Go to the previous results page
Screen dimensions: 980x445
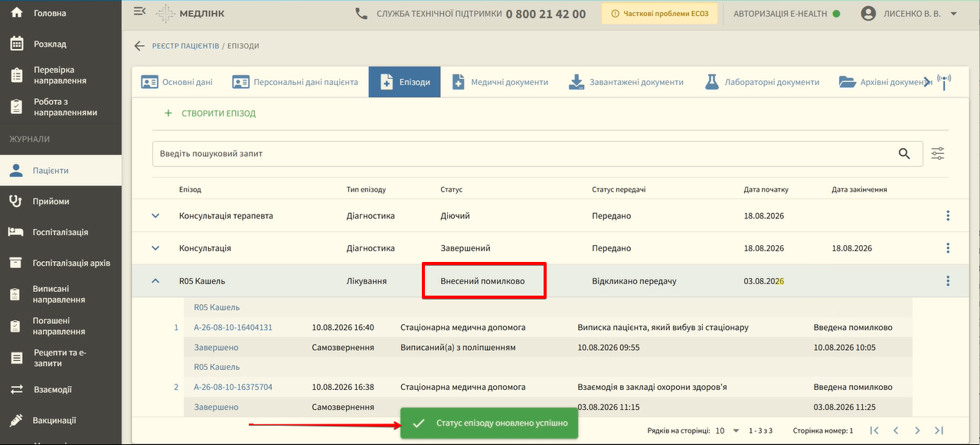[x=896, y=431]
